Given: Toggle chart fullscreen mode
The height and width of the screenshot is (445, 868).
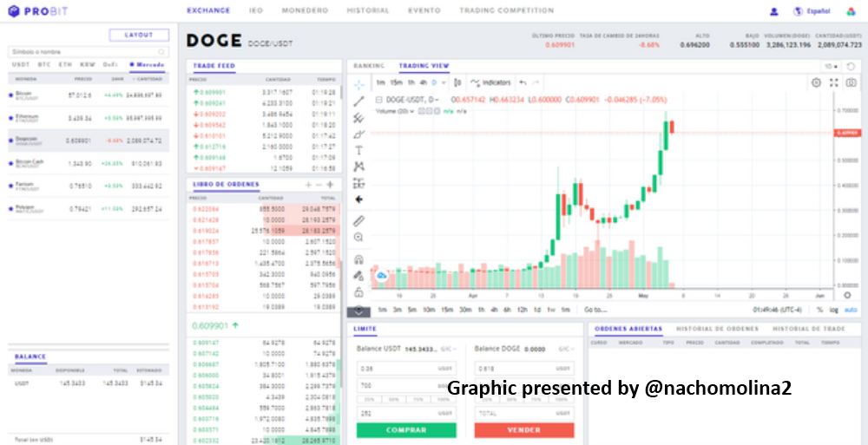Looking at the screenshot, I should click(x=833, y=82).
